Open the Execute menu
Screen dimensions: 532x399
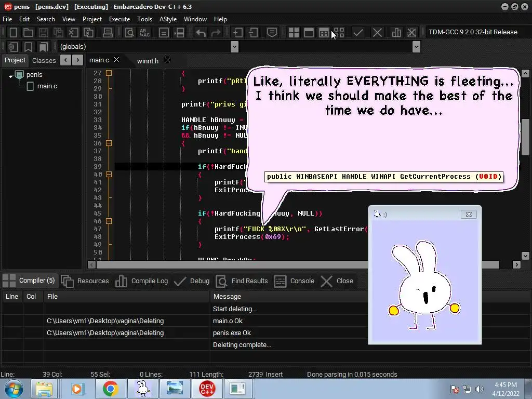click(x=119, y=19)
